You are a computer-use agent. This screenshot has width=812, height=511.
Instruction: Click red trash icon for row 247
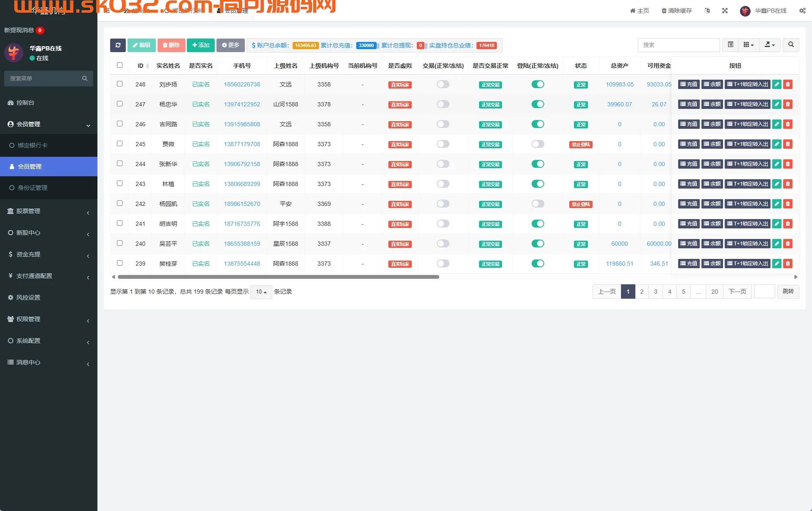787,104
